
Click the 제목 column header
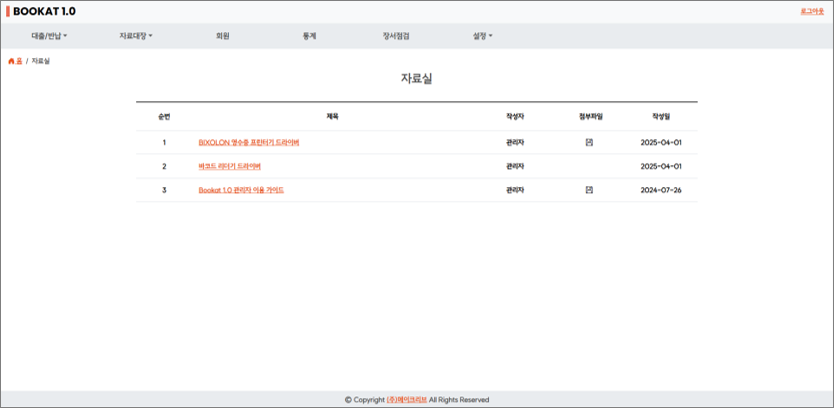[x=332, y=117]
